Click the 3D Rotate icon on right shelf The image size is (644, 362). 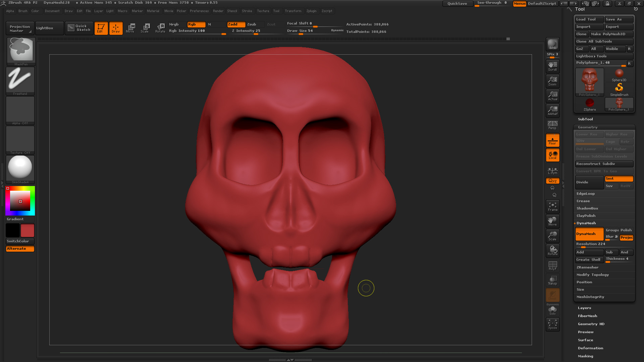(552, 250)
